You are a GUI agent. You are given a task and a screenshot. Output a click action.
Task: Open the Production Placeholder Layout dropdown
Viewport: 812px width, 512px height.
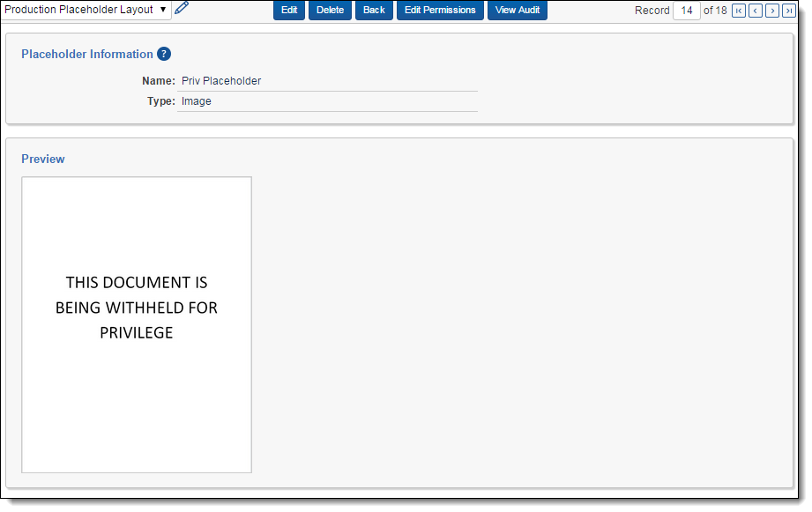tap(84, 10)
